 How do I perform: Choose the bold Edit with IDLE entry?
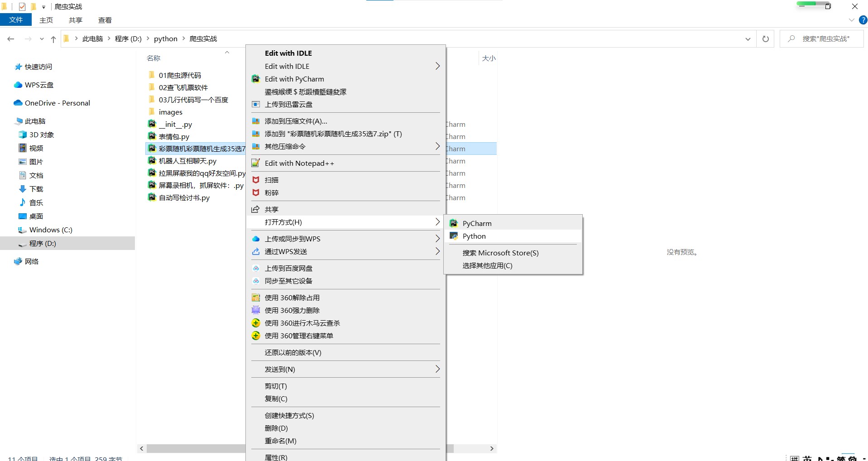point(288,53)
